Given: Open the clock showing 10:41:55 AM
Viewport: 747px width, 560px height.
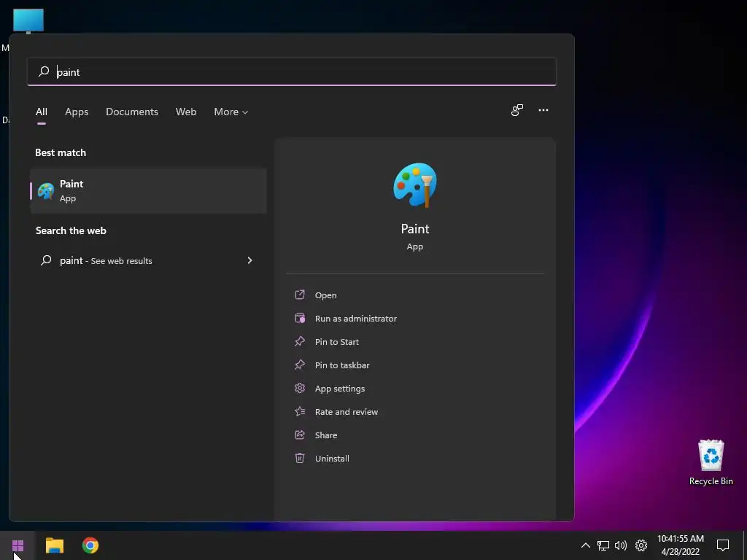Looking at the screenshot, I should click(x=681, y=539).
